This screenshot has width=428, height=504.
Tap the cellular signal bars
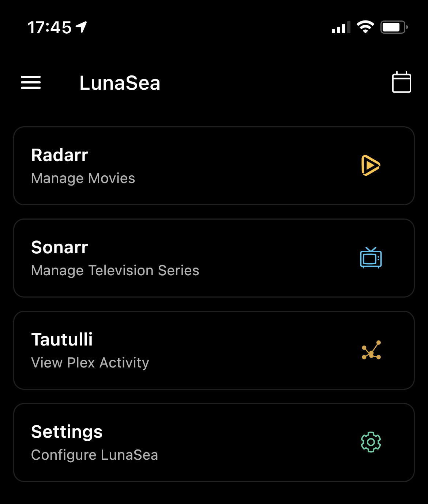pyautogui.click(x=341, y=27)
